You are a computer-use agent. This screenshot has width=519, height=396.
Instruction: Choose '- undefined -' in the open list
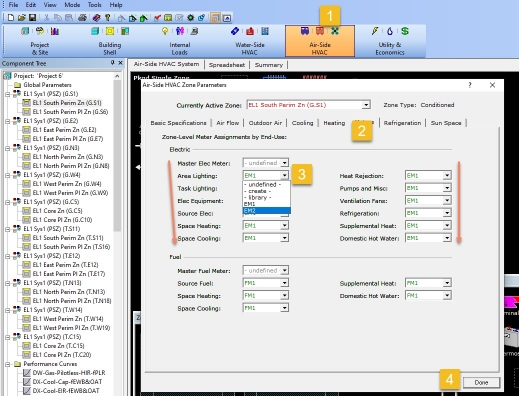266,185
